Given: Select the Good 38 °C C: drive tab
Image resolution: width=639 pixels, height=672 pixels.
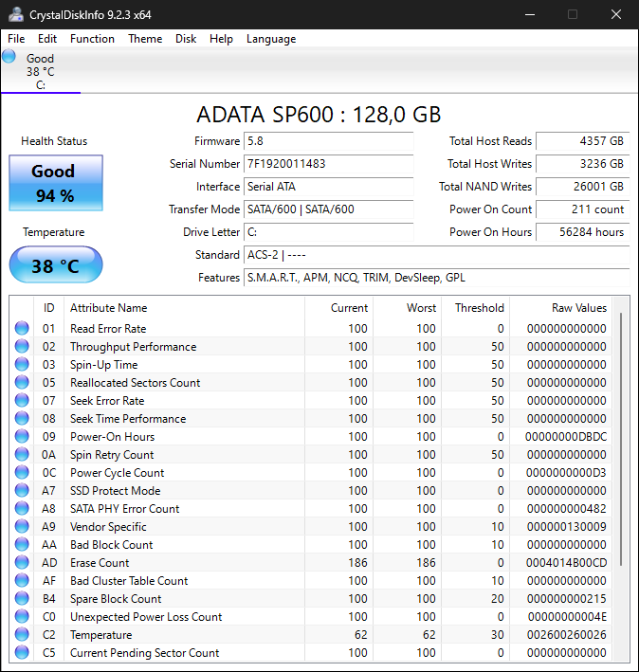Looking at the screenshot, I should point(40,71).
